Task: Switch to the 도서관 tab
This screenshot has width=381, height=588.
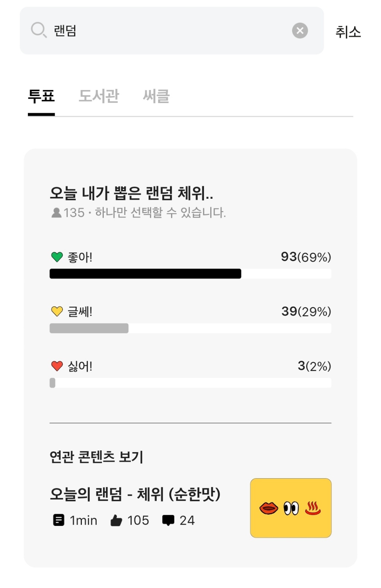Action: 99,96
